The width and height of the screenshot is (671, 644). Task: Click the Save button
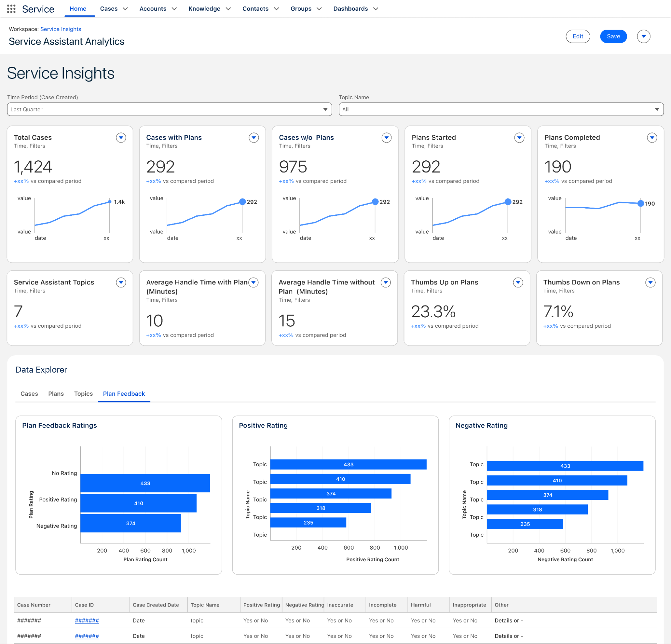click(614, 37)
